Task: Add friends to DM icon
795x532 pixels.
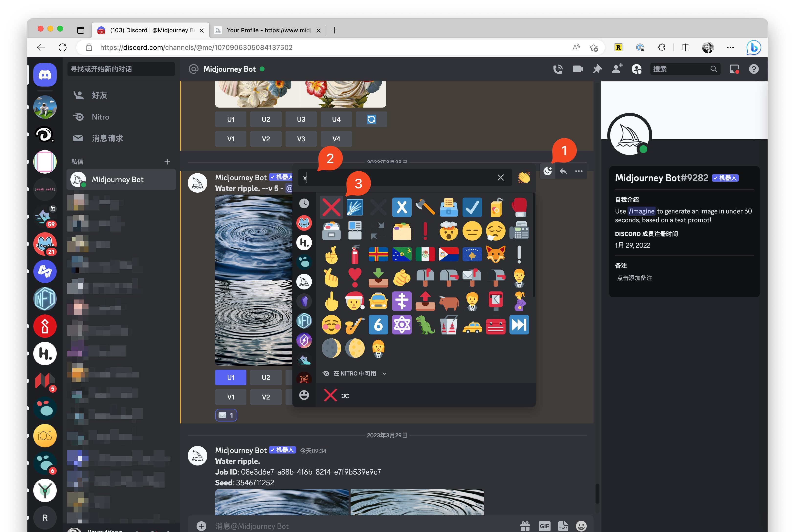Action: coord(617,69)
